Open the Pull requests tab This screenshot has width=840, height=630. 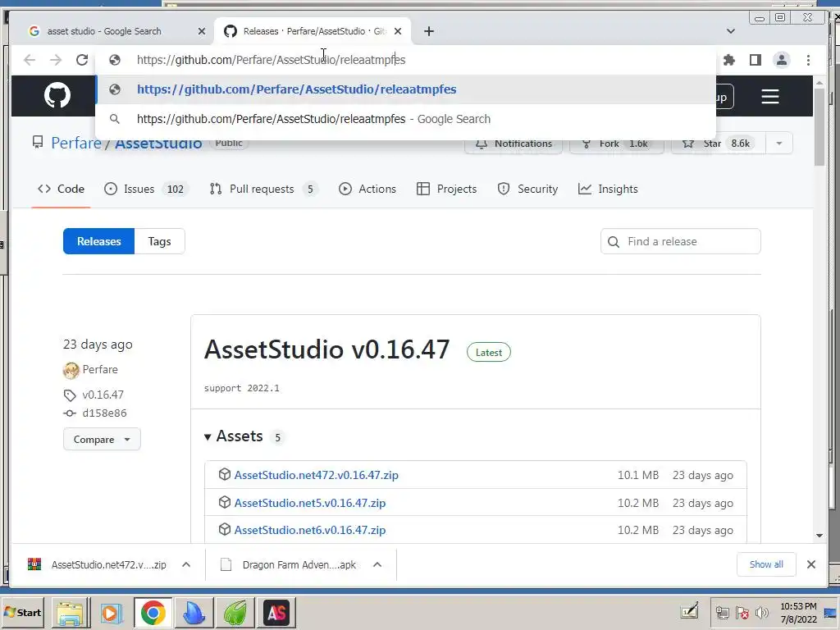[263, 189]
